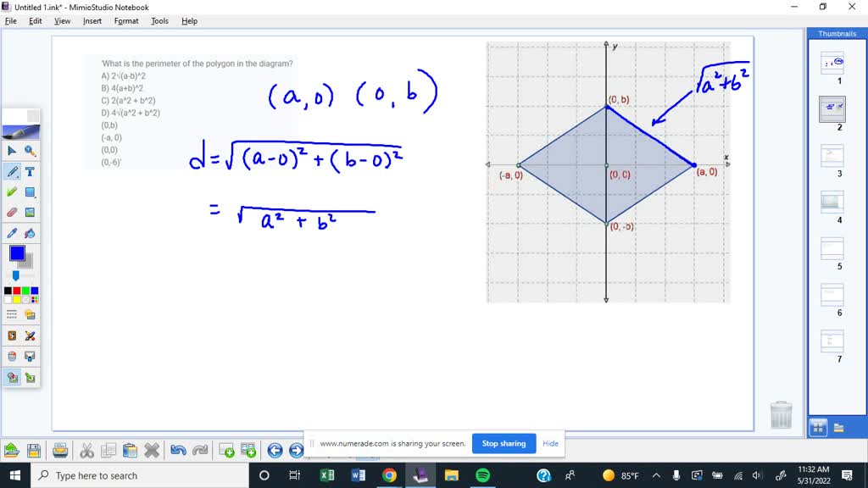Click the Print toolbar icon
The height and width of the screenshot is (488, 868).
pyautogui.click(x=60, y=451)
